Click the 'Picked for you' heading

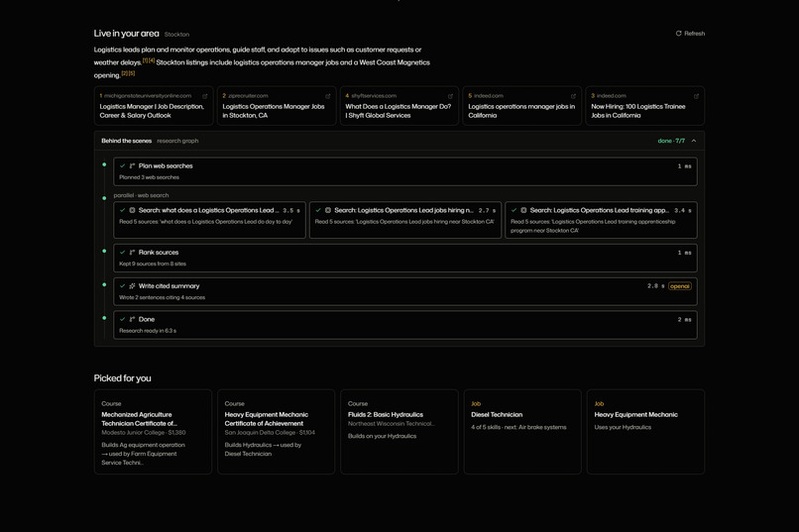tap(122, 378)
